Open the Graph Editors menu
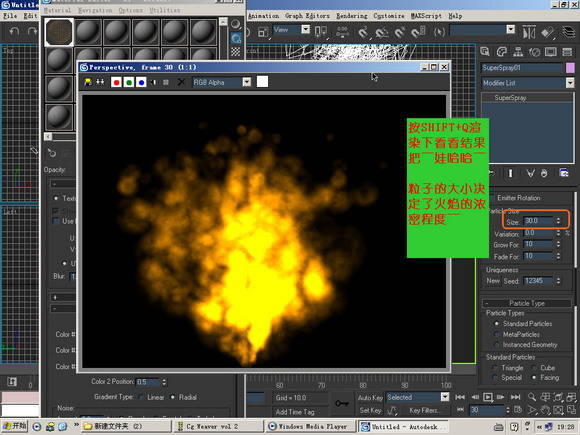580x435 pixels. click(x=307, y=16)
